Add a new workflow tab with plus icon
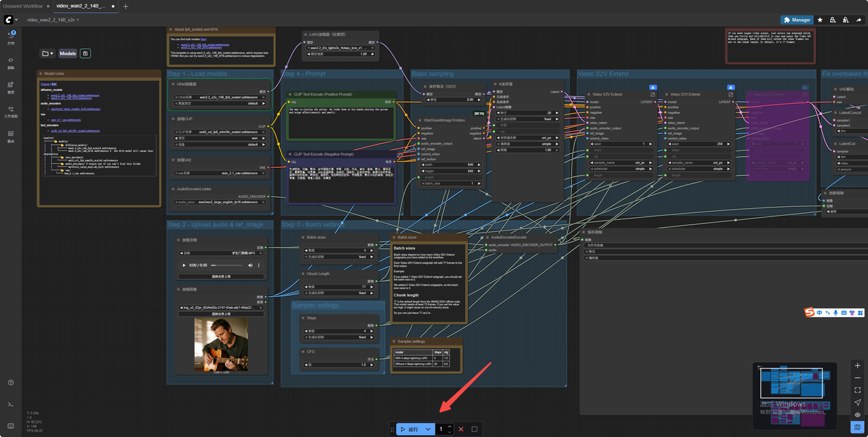Viewport: 868px width, 437px height. (x=125, y=6)
